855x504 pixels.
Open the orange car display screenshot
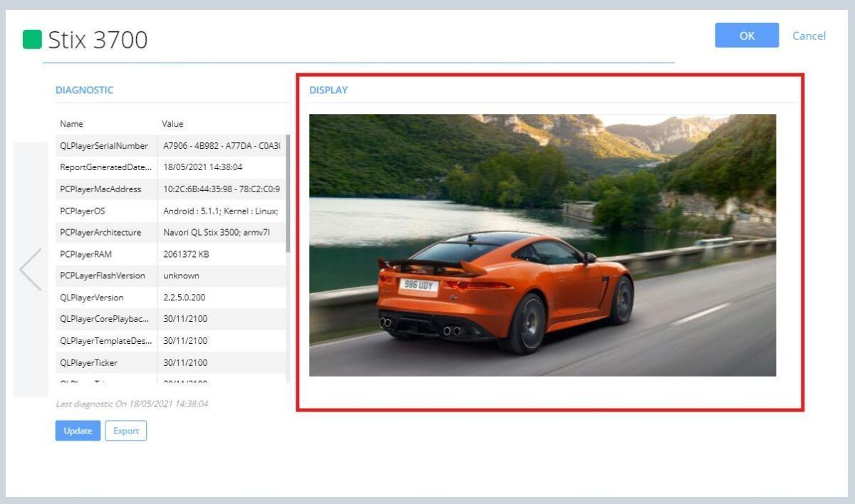coord(542,245)
